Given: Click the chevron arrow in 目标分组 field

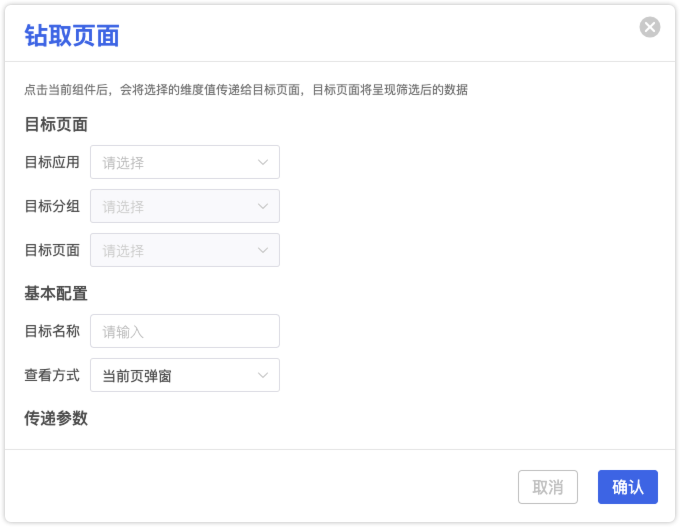Looking at the screenshot, I should [263, 206].
